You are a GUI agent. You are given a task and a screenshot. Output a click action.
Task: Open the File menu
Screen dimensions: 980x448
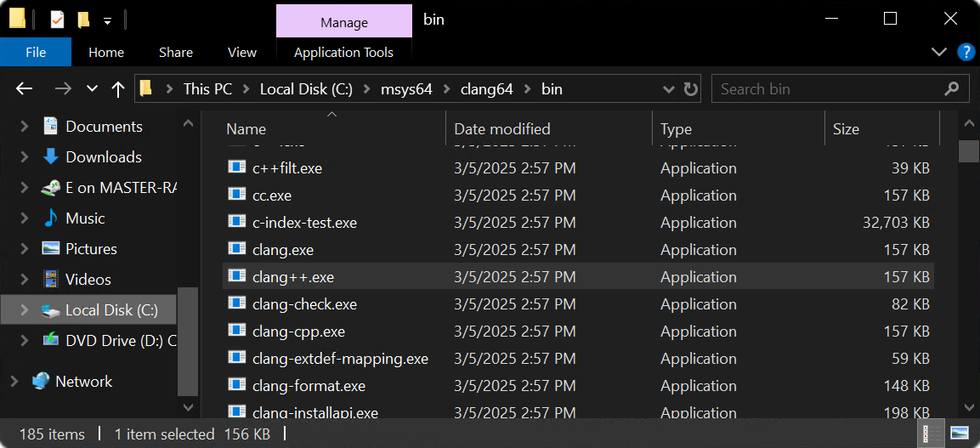click(x=36, y=53)
